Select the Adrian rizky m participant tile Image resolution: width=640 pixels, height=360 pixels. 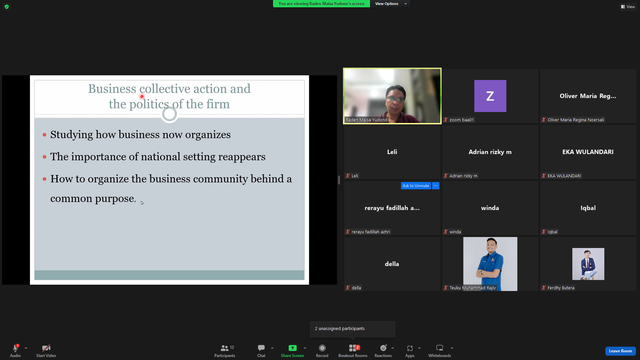(x=490, y=152)
